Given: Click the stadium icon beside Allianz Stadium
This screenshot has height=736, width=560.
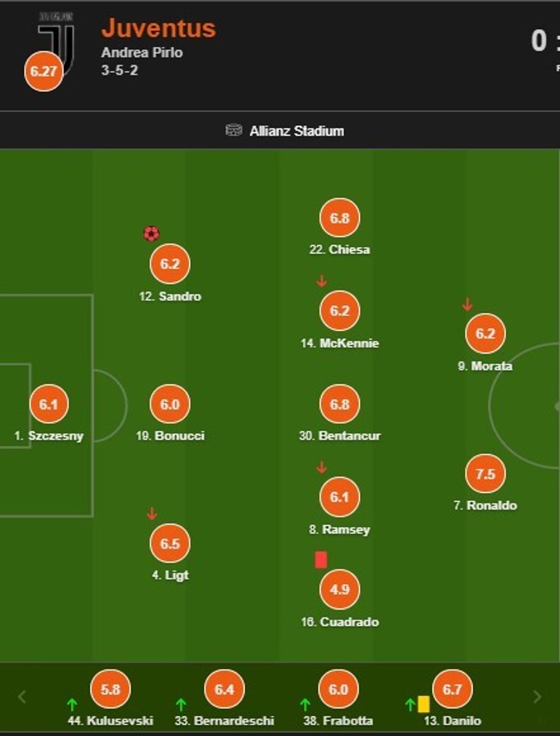Looking at the screenshot, I should coord(234,131).
